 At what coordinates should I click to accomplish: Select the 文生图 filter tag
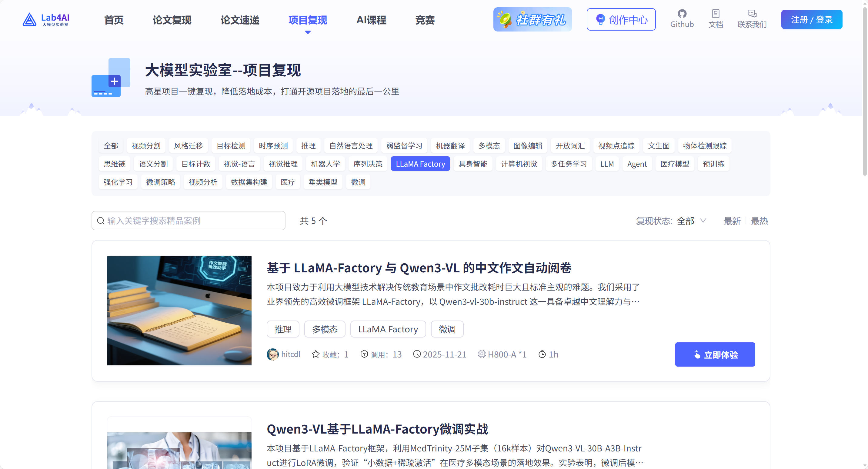659,145
